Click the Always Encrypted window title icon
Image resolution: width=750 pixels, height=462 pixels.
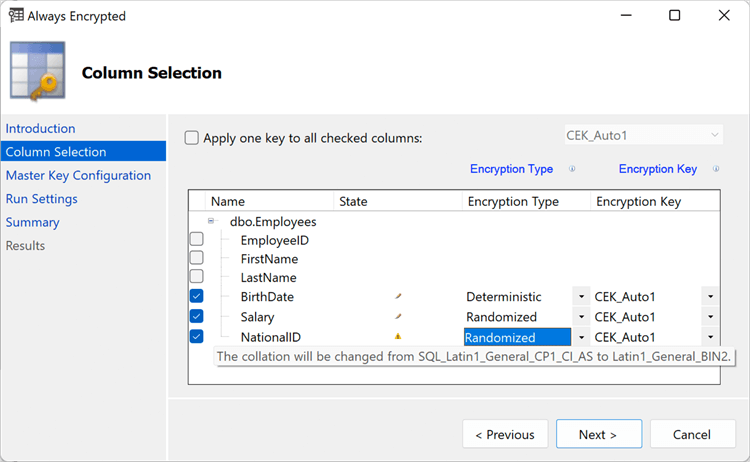coord(16,16)
